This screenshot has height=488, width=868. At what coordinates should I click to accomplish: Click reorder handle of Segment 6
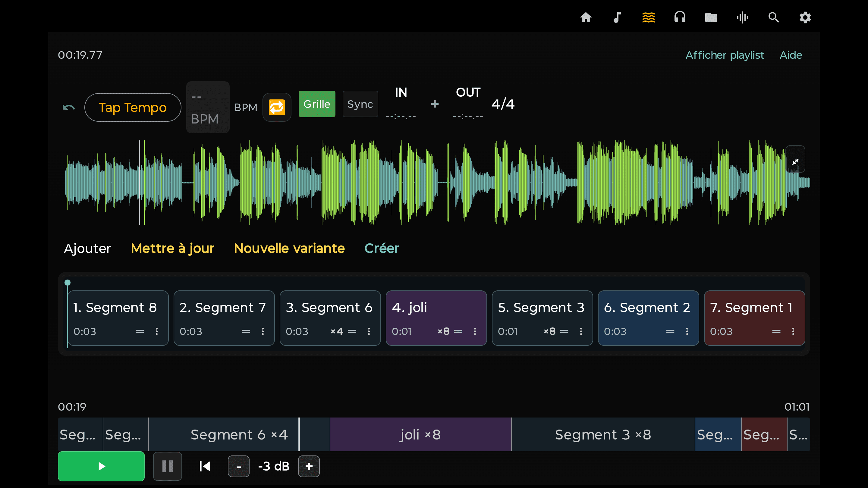[x=352, y=331]
